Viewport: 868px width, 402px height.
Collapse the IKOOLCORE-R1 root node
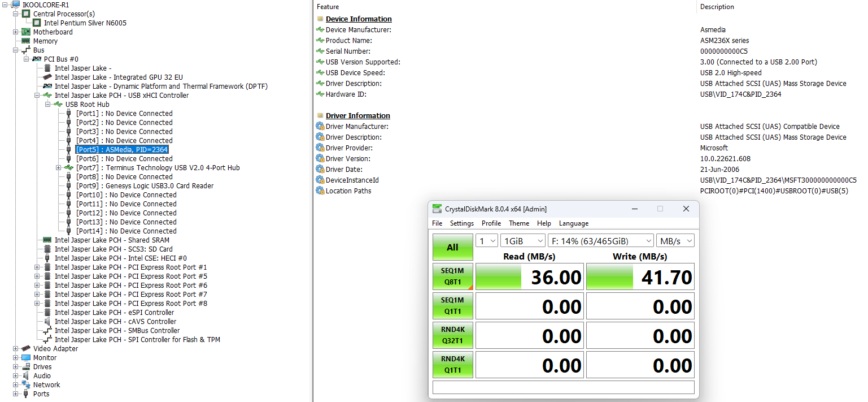click(5, 5)
